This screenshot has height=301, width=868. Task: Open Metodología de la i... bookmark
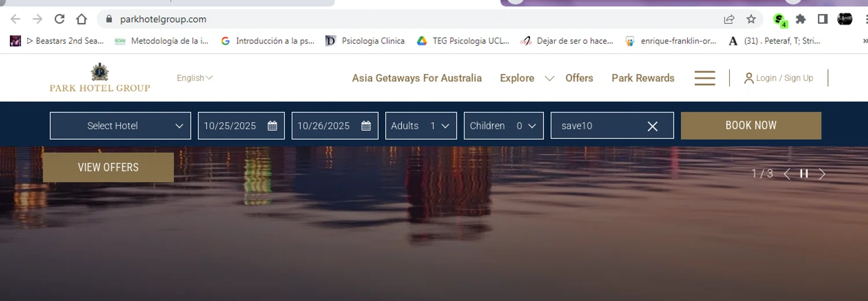point(161,41)
